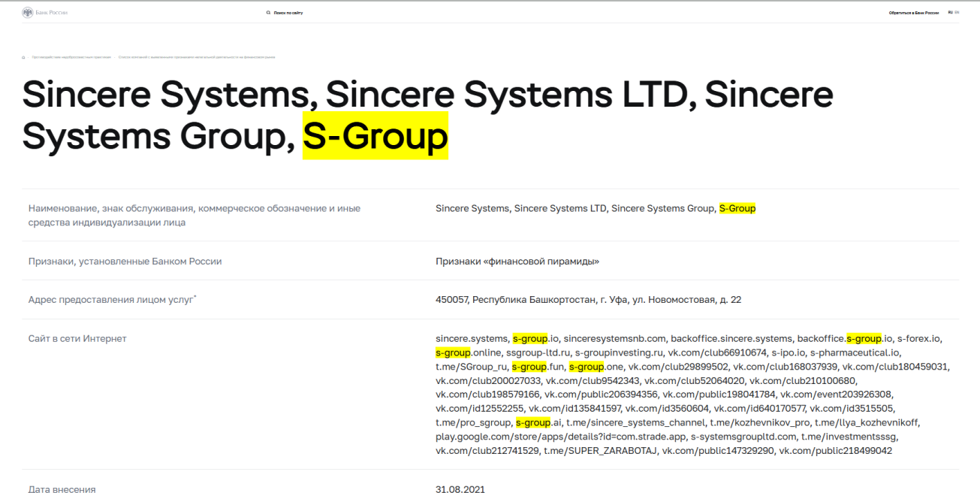The height and width of the screenshot is (493, 980).
Task: Open "Список компаний" breadcrumb link
Action: (197, 57)
